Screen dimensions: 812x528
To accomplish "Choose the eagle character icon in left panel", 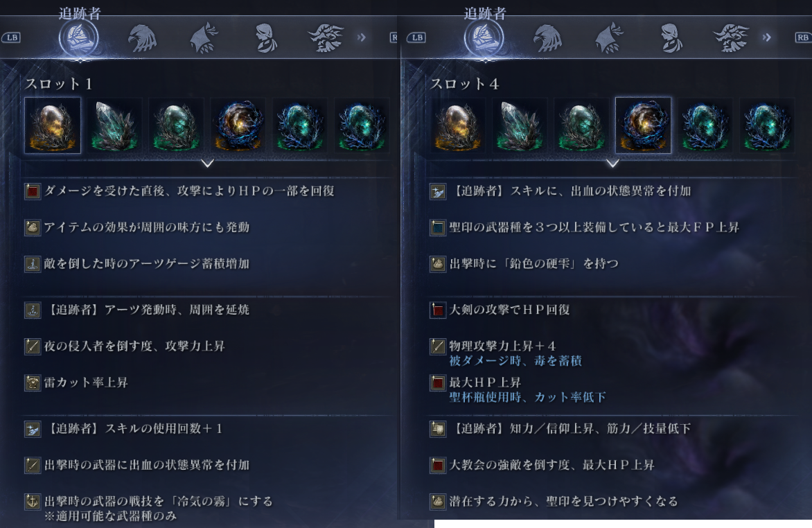I will coord(142,38).
